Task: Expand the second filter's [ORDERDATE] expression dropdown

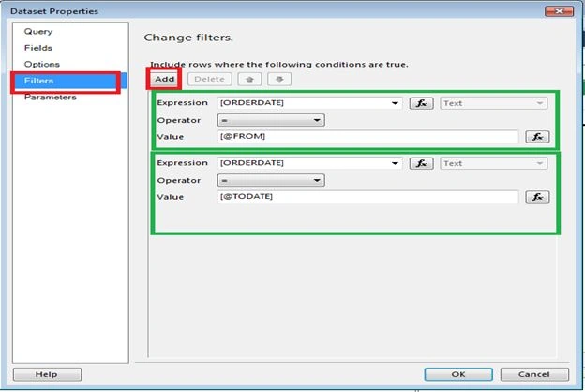Action: point(395,163)
